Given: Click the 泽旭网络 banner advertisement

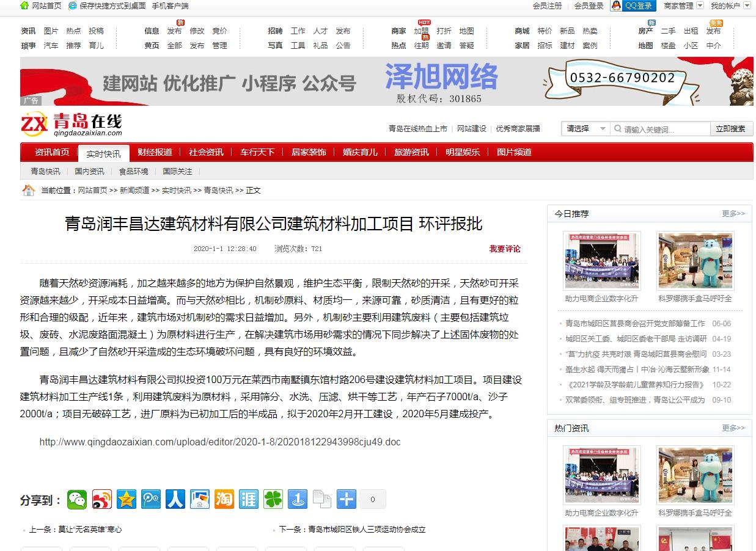Looking at the screenshot, I should pyautogui.click(x=387, y=81).
